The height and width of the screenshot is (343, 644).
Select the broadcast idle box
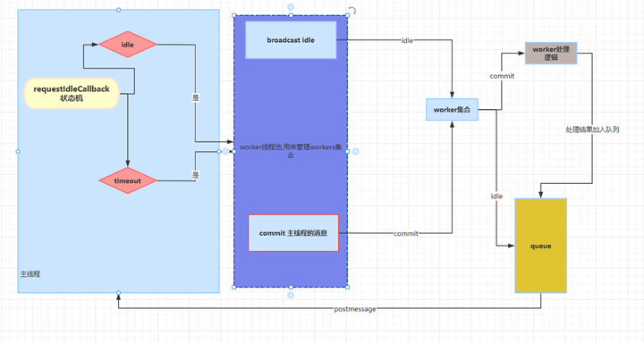coord(291,40)
